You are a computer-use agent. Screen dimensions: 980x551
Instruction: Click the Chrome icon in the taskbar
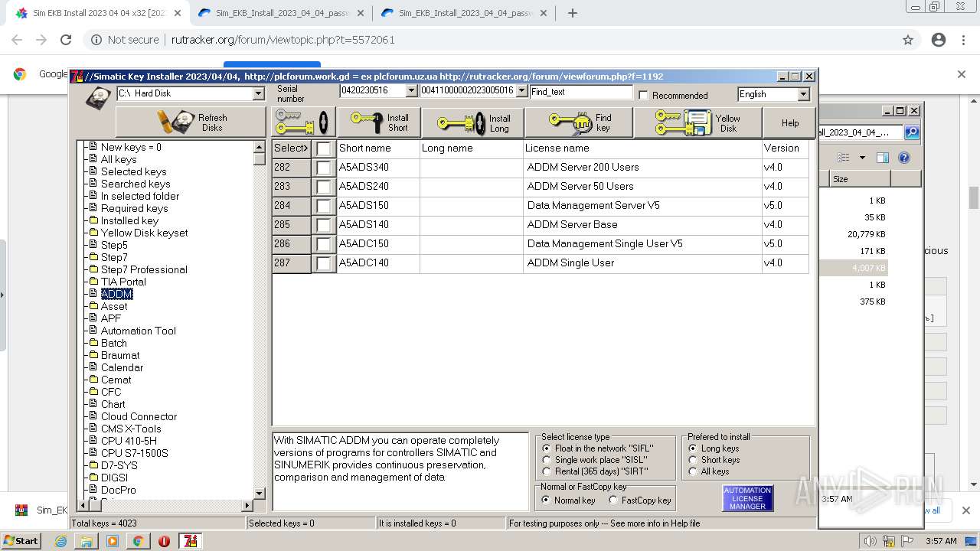(x=138, y=541)
